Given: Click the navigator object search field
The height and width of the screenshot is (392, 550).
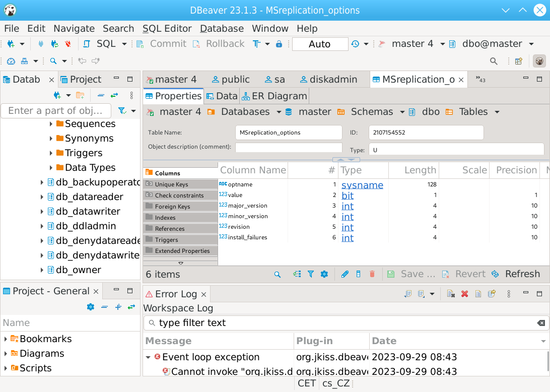Looking at the screenshot, I should coord(56,111).
